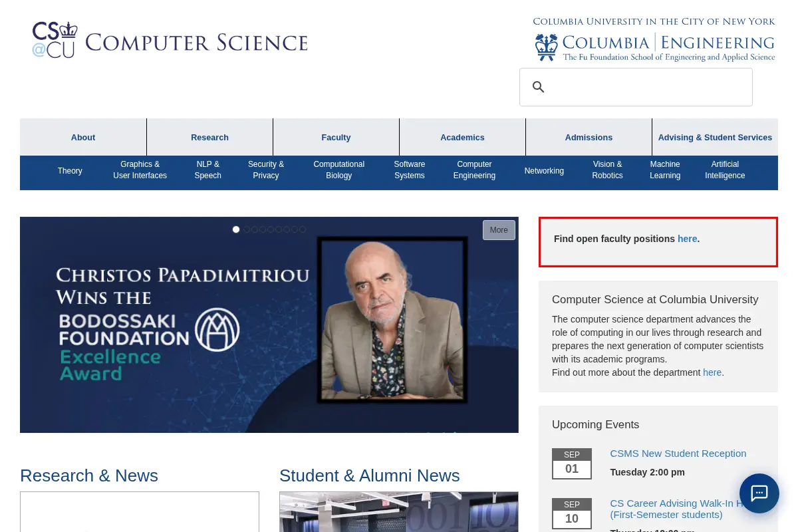This screenshot has width=798, height=532.
Task: Open the Research menu
Action: (209, 137)
